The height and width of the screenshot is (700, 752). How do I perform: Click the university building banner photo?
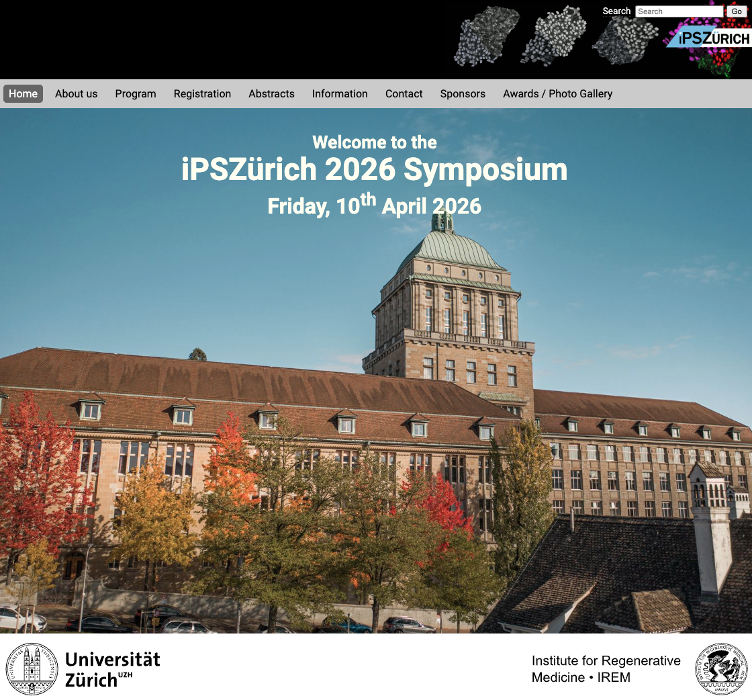[376, 403]
